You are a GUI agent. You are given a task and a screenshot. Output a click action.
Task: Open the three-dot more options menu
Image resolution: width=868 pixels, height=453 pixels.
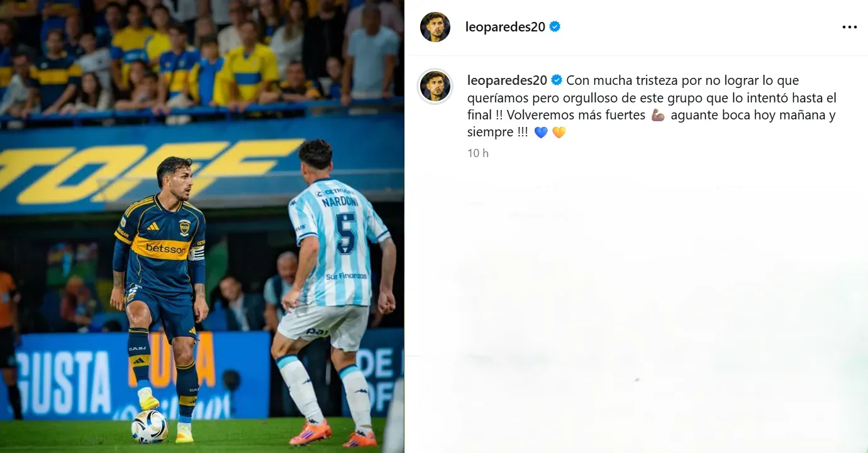coord(849,27)
